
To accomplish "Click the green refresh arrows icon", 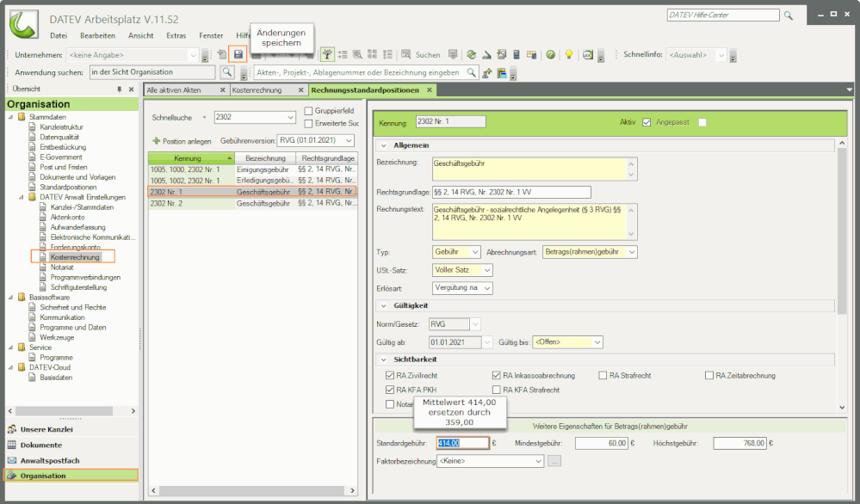I will [471, 54].
